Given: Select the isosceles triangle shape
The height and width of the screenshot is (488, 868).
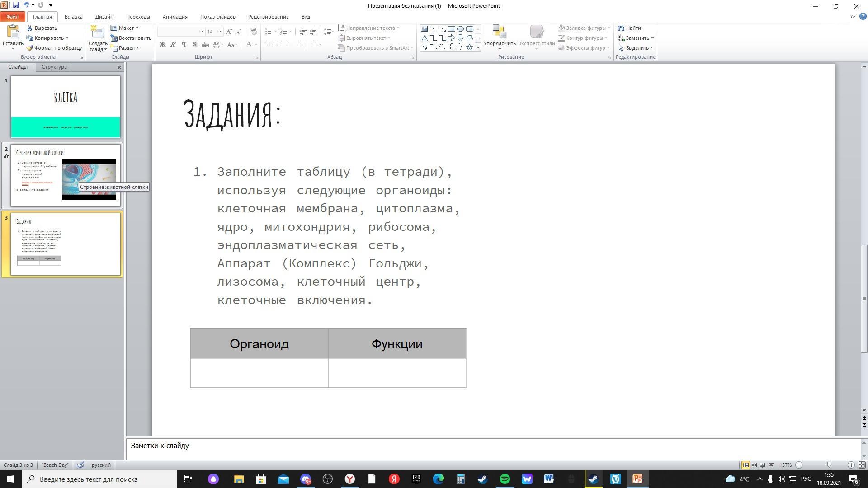Looking at the screenshot, I should coord(424,38).
